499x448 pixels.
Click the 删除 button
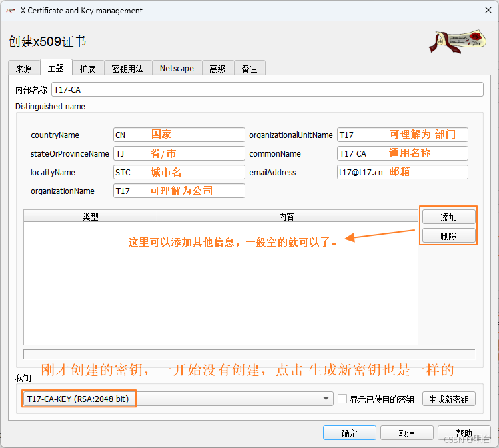pos(449,236)
